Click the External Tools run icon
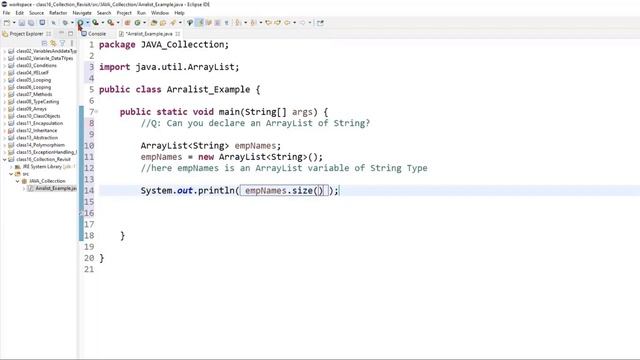The height and width of the screenshot is (360, 640). (110, 23)
